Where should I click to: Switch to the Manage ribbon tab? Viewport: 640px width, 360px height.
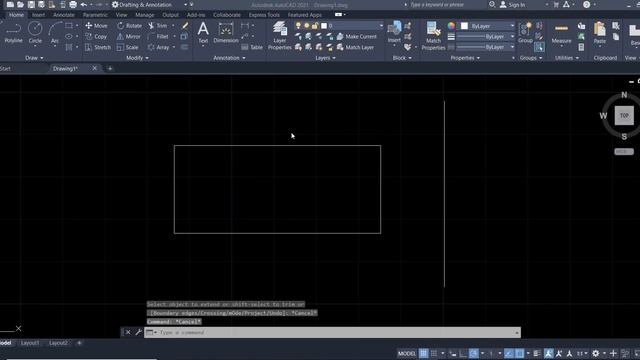coord(144,15)
